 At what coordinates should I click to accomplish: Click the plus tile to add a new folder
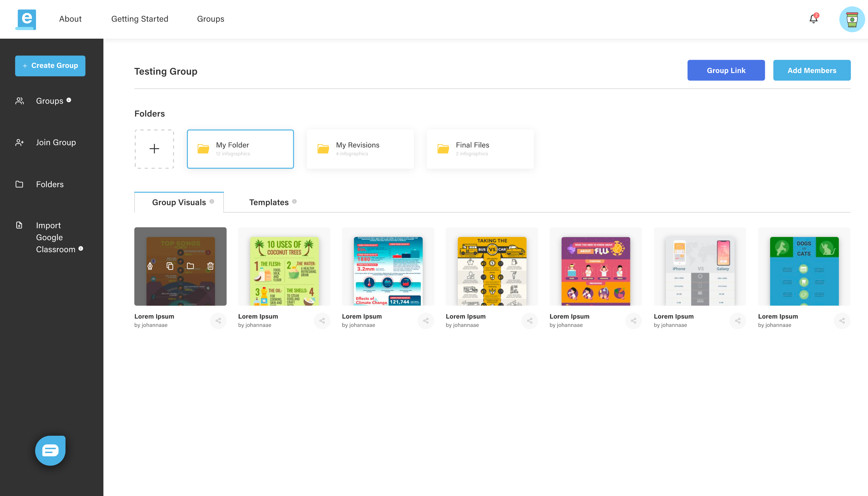tap(154, 148)
